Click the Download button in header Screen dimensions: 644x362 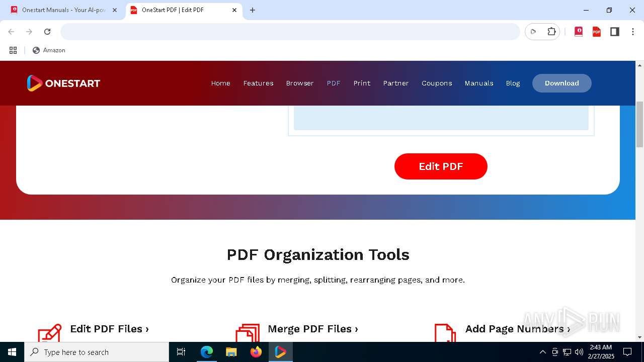(562, 83)
